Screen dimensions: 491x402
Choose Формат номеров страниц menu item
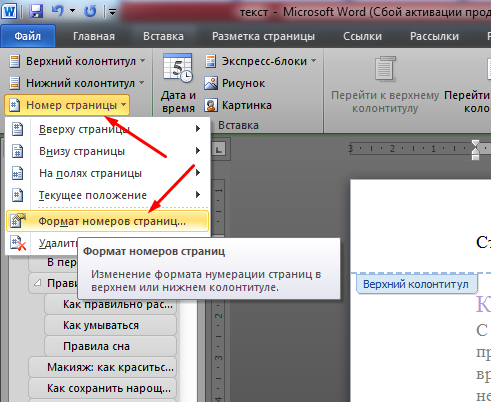click(x=107, y=221)
